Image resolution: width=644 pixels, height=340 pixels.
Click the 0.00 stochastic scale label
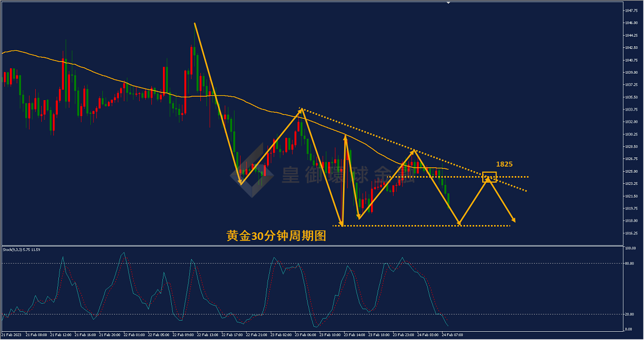629,330
